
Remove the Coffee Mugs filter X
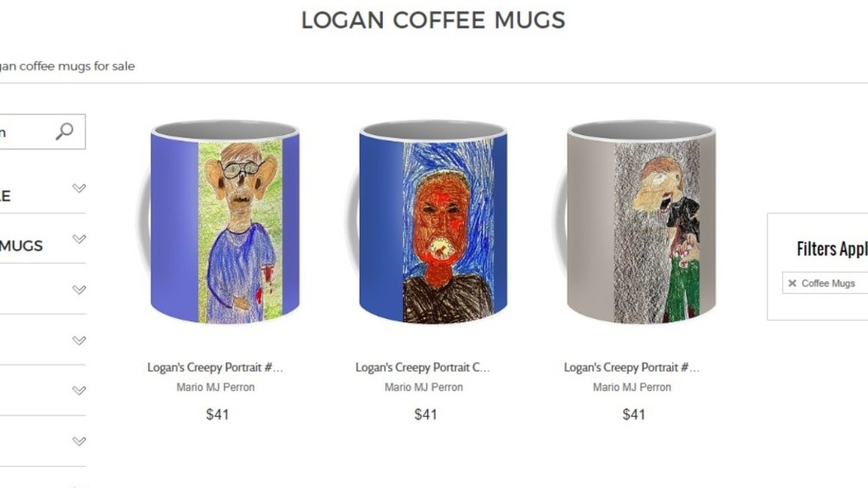click(x=792, y=283)
